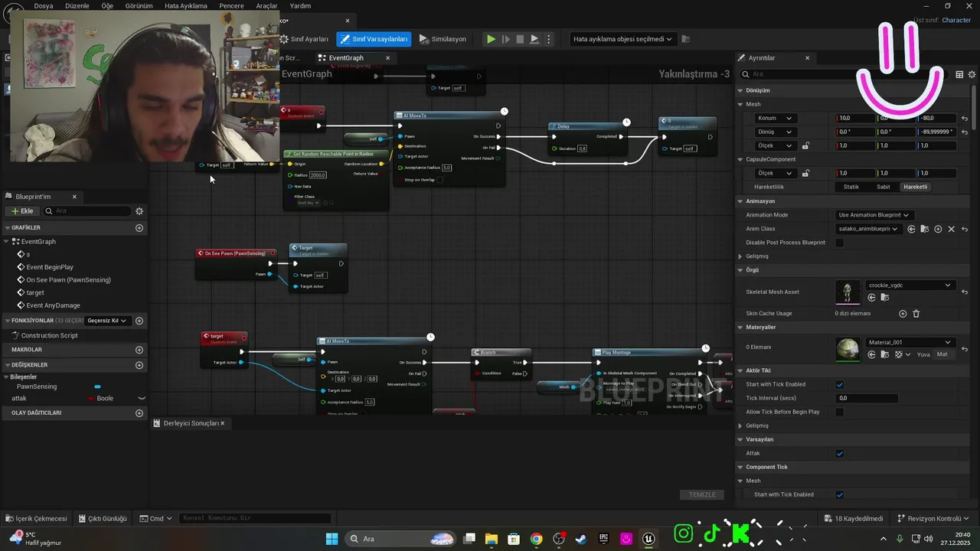Open Animation Mode dropdown
This screenshot has height=551, width=980.
point(874,215)
